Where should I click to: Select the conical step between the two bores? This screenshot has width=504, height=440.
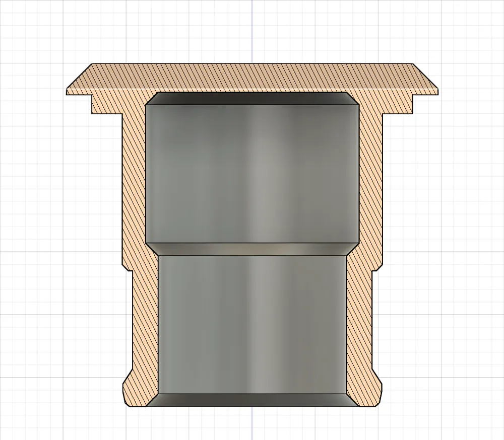tap(252, 249)
